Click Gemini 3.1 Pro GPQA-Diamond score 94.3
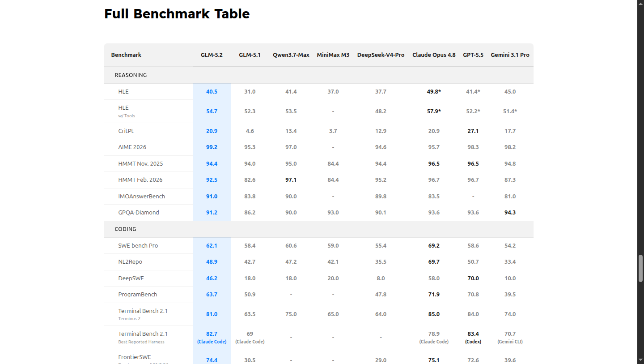644x364 pixels. coord(510,213)
